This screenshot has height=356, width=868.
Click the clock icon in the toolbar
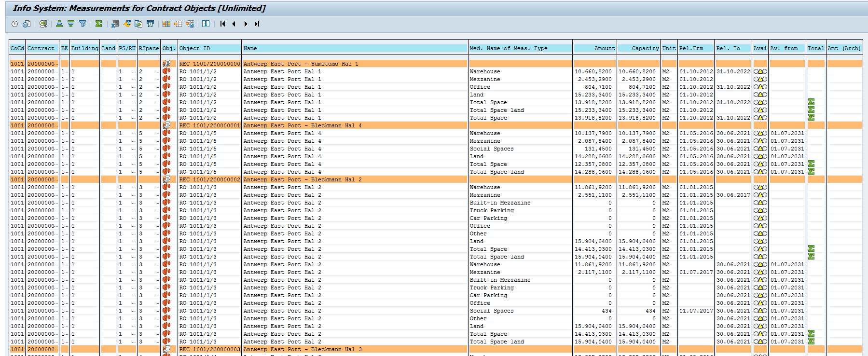tap(14, 24)
